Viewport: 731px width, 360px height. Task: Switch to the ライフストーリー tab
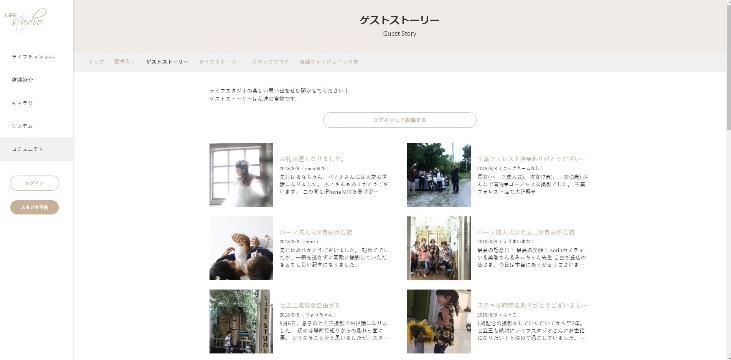coord(220,62)
